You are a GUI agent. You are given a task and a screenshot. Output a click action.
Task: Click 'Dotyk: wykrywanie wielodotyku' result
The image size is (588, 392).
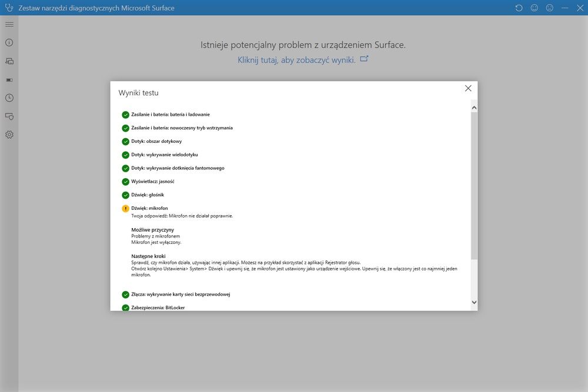tap(164, 155)
